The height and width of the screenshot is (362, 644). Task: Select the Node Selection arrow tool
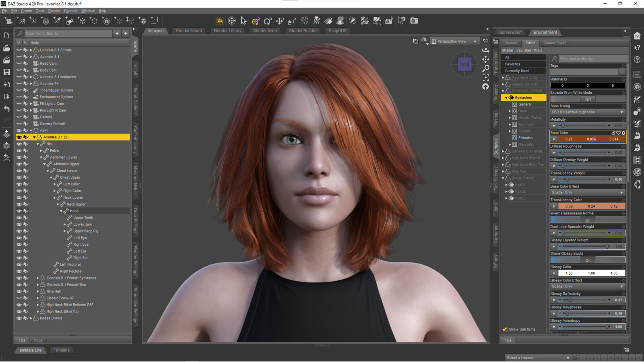click(244, 21)
